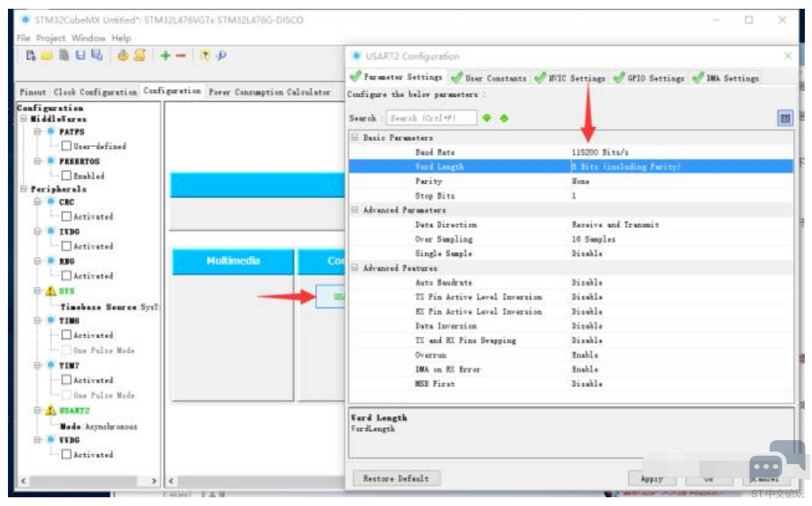The image size is (812, 506).
Task: Click the red minus toolbar icon
Action: click(180, 56)
